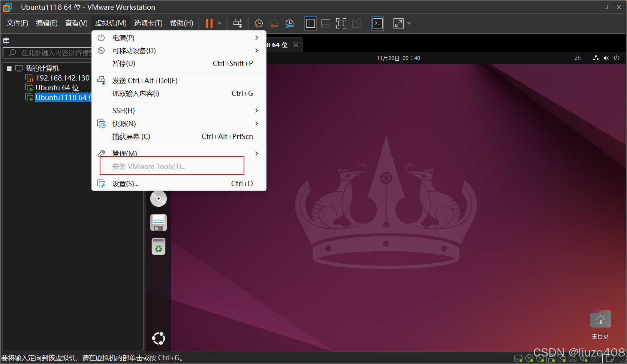
Task: Open the disc icon in Ubuntu dock
Action: [159, 198]
